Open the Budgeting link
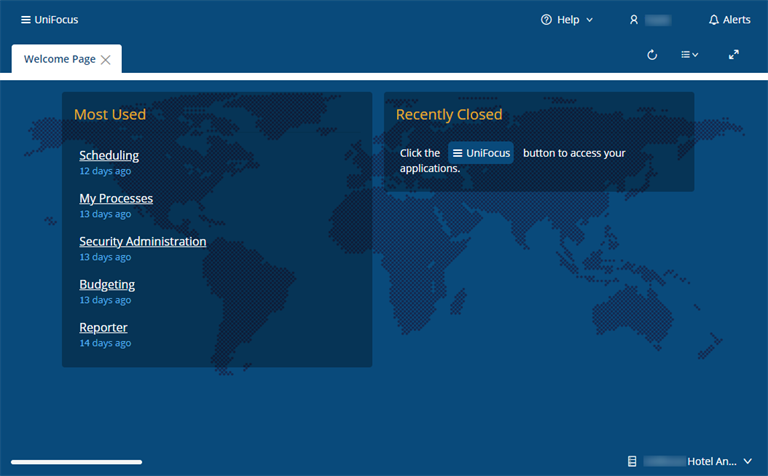Image resolution: width=768 pixels, height=476 pixels. pyautogui.click(x=107, y=285)
